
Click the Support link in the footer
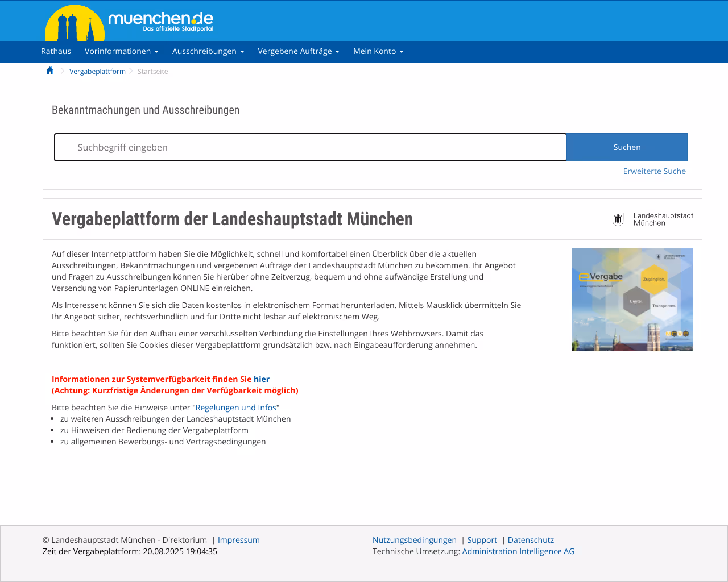482,539
